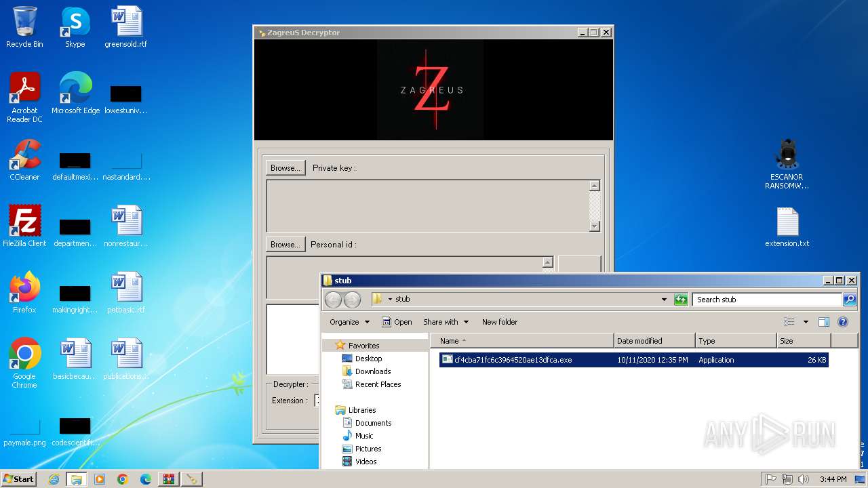Select the defaultmexi... desktop file
The height and width of the screenshot is (488, 868).
(x=75, y=165)
